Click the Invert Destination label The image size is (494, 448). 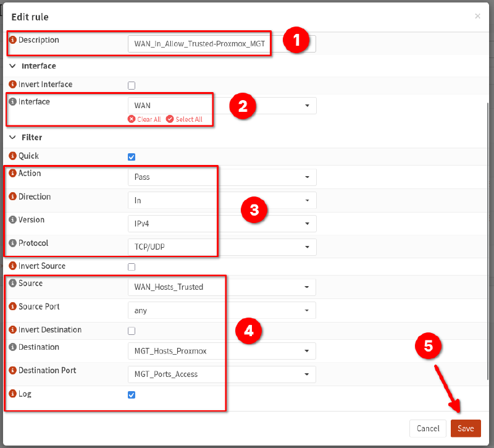pyautogui.click(x=50, y=330)
